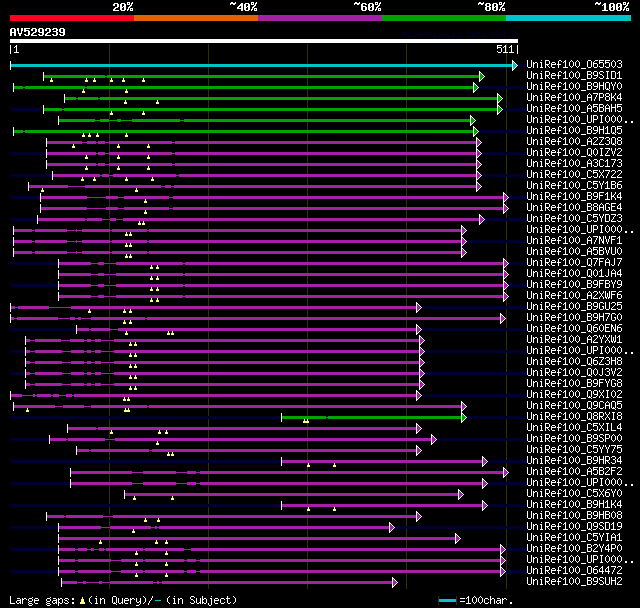Select the AV529239 query name
Viewport: 640px width, 608px height.
click(x=38, y=32)
